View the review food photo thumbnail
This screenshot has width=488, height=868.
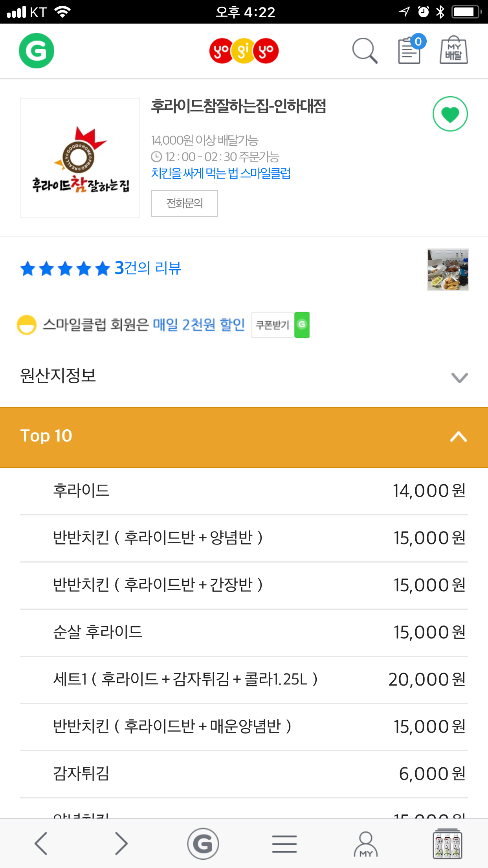tap(448, 270)
